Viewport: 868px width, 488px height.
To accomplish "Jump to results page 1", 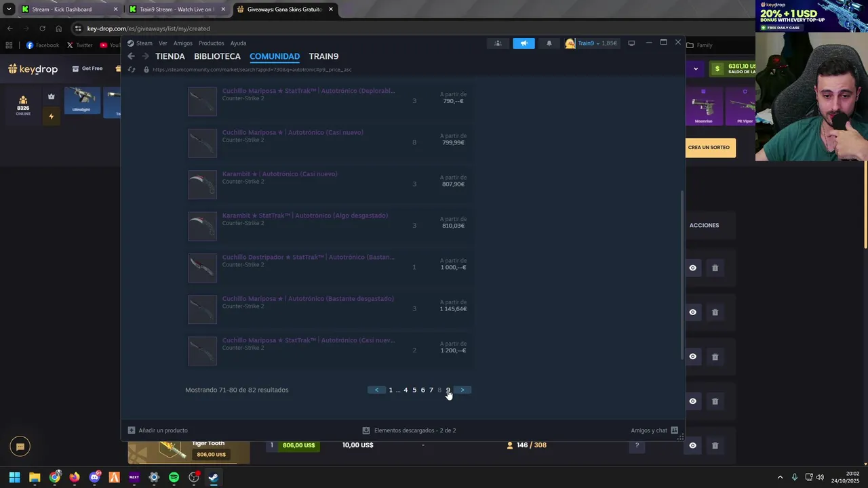I will tap(391, 390).
